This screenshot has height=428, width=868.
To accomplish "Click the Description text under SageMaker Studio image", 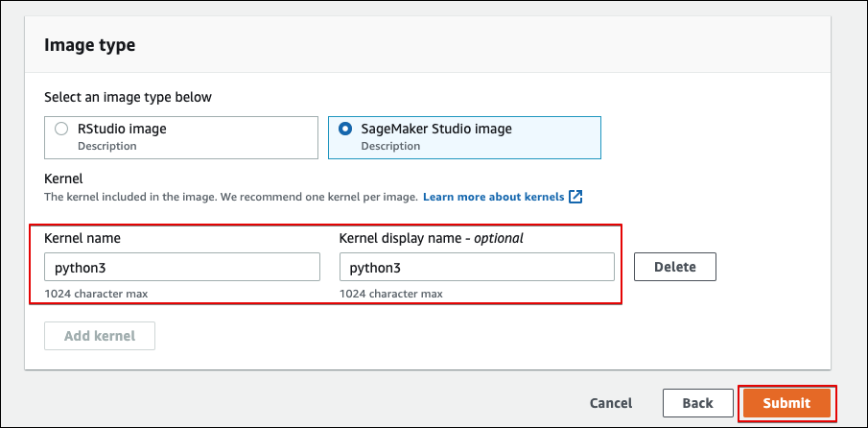I will 390,146.
